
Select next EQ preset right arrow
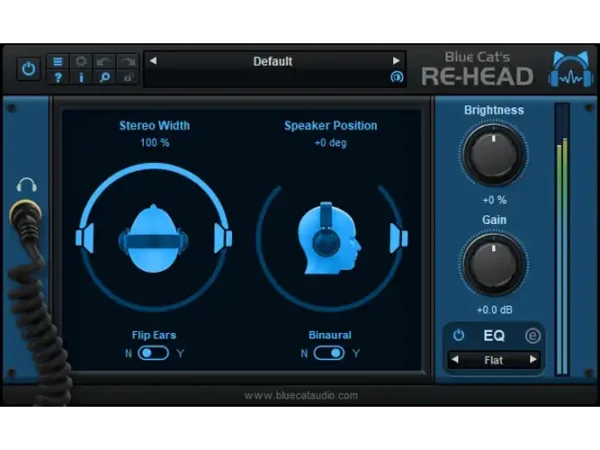[533, 360]
